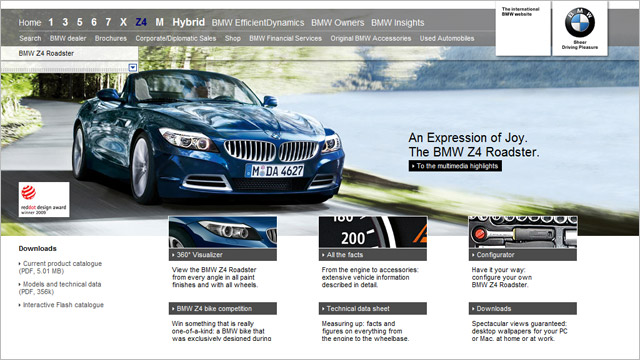Open the 3 Series menu item
Image resolution: width=640 pixels, height=360 pixels.
tap(65, 22)
